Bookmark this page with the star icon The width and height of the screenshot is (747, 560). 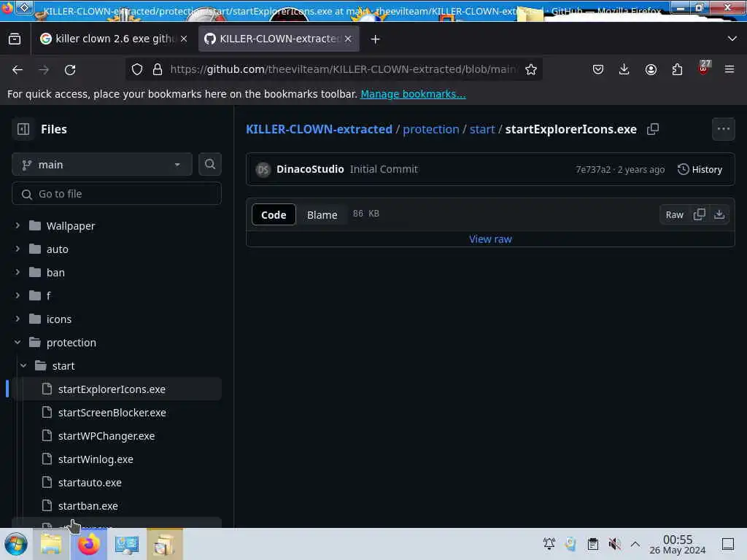[x=531, y=69]
